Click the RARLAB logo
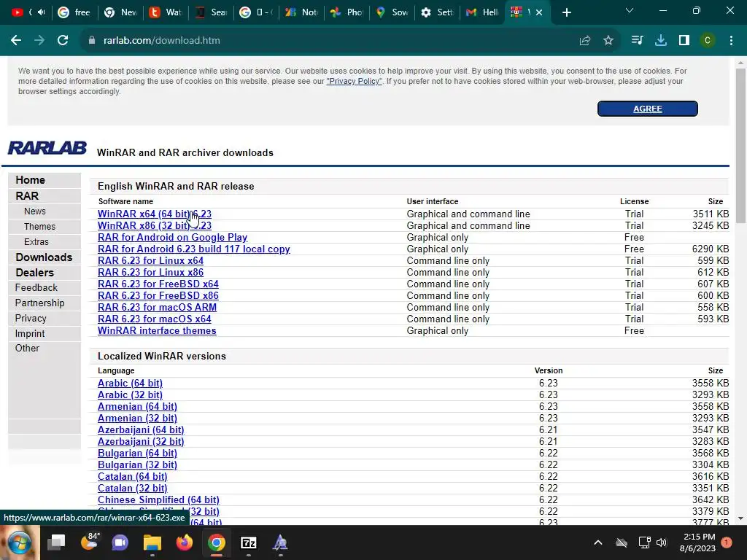 47,148
